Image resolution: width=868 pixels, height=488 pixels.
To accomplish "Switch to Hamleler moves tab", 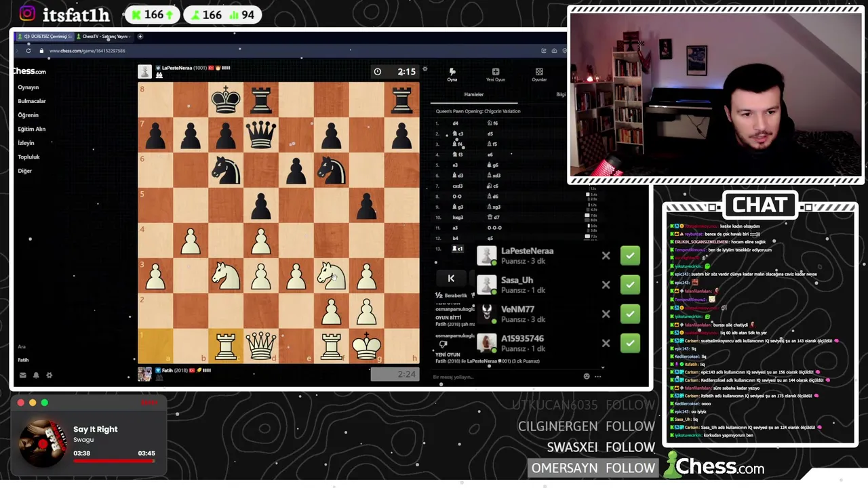I will coord(473,95).
